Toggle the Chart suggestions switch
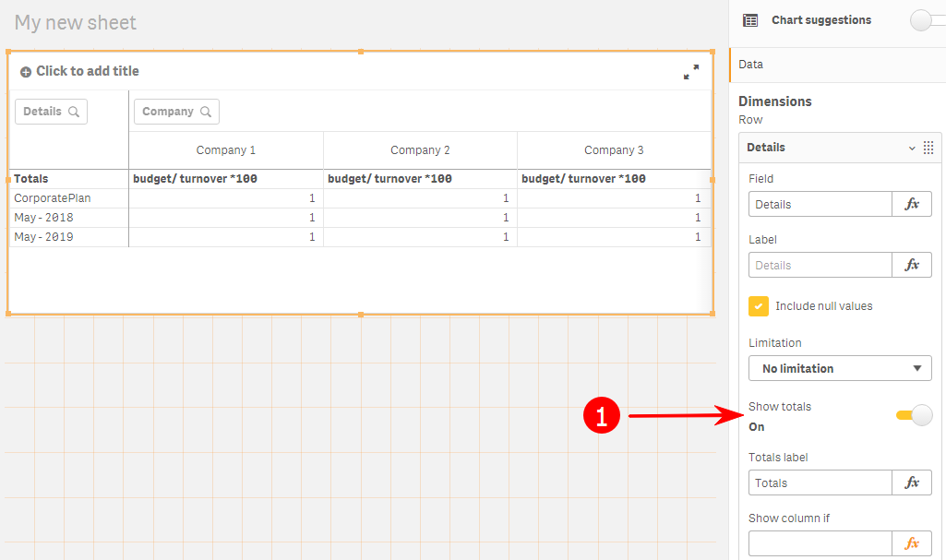Screen dimensions: 946x560 [x=925, y=20]
